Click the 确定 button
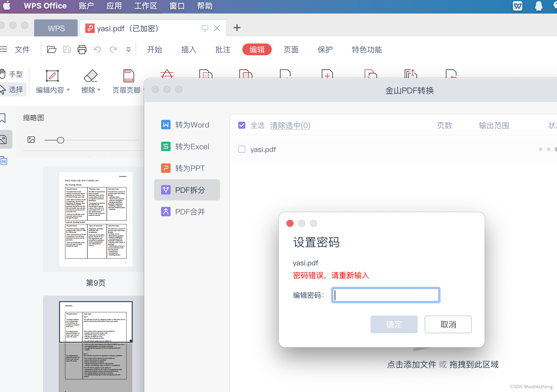The image size is (557, 392). (x=394, y=324)
